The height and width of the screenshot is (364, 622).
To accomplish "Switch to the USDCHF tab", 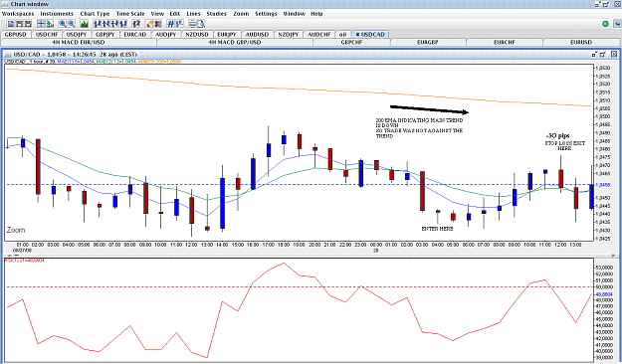I will tap(47, 35).
